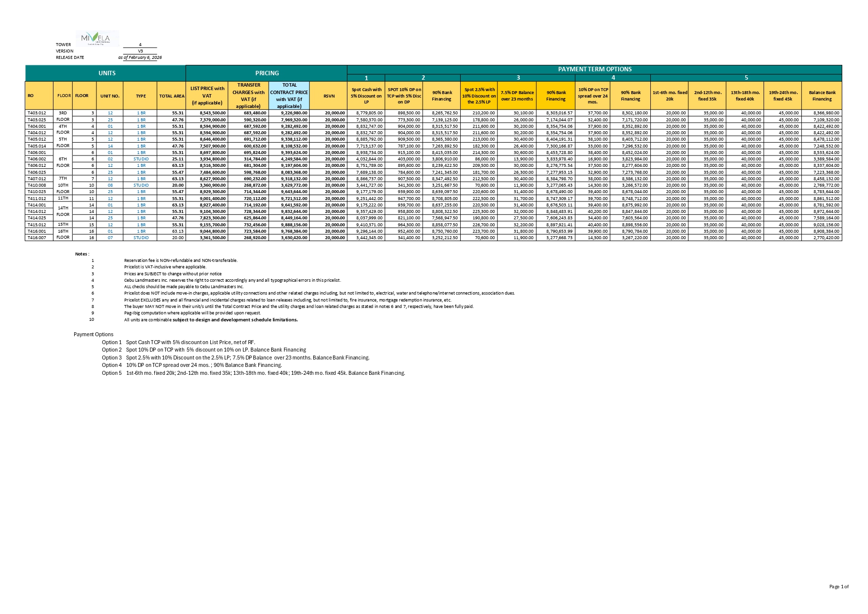868x614 pixels.
Task: Select the note "Prices are SUBJECT to change"
Action: 173,274
